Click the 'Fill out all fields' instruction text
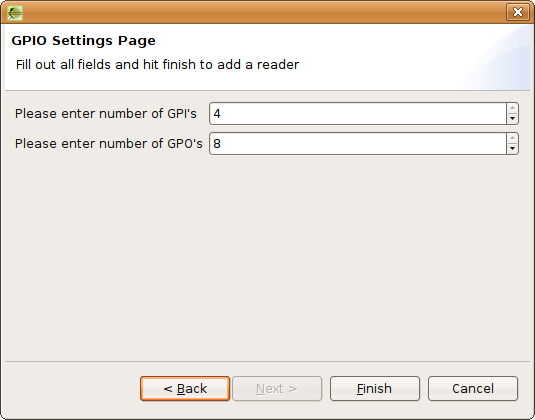Viewport: 535px width, 420px height. point(157,64)
